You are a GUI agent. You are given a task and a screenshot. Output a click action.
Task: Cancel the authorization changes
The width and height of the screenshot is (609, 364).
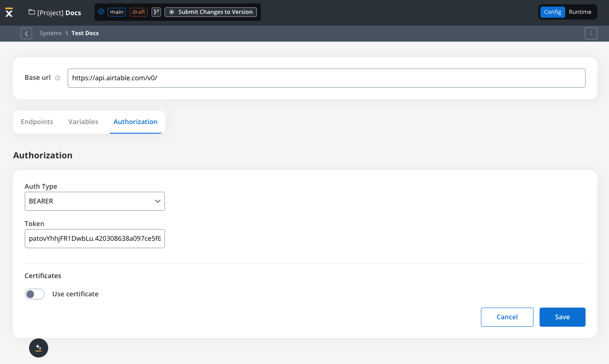click(507, 317)
